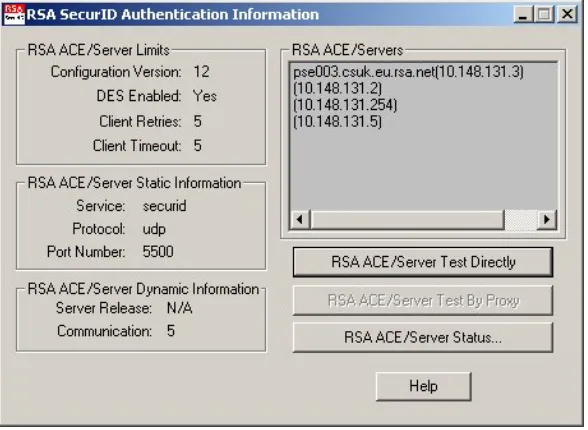The width and height of the screenshot is (588, 430).
Task: Click the Server Release value N/A
Action: coord(180,308)
